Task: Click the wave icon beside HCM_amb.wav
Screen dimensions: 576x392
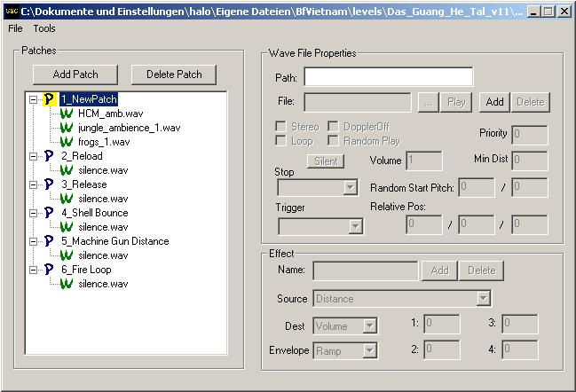Action: point(66,114)
